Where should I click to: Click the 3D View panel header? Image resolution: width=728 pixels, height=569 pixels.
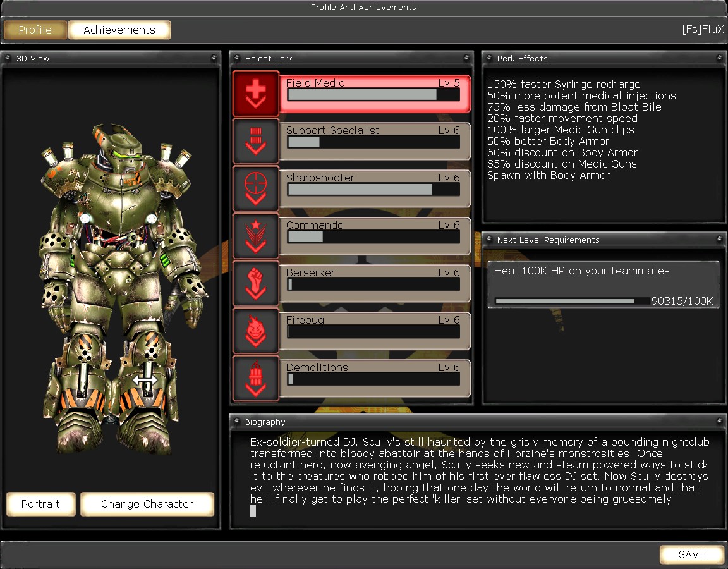coord(111,58)
